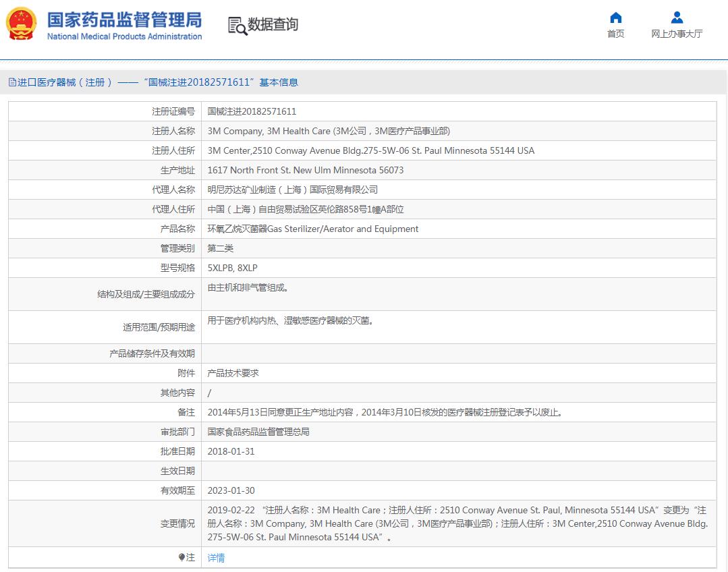This screenshot has height=572, width=728.
Task: Select the 有效期至 label cell
Action: 105,490
